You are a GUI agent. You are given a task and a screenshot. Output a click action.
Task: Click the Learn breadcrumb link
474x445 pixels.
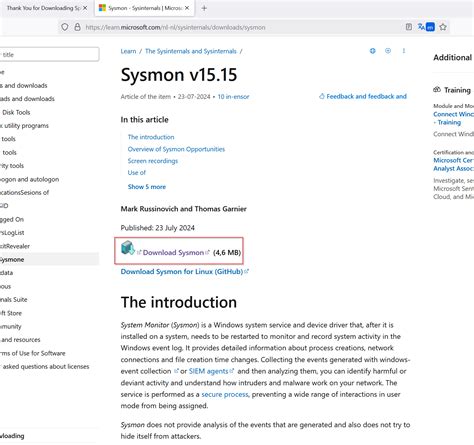pyautogui.click(x=128, y=51)
